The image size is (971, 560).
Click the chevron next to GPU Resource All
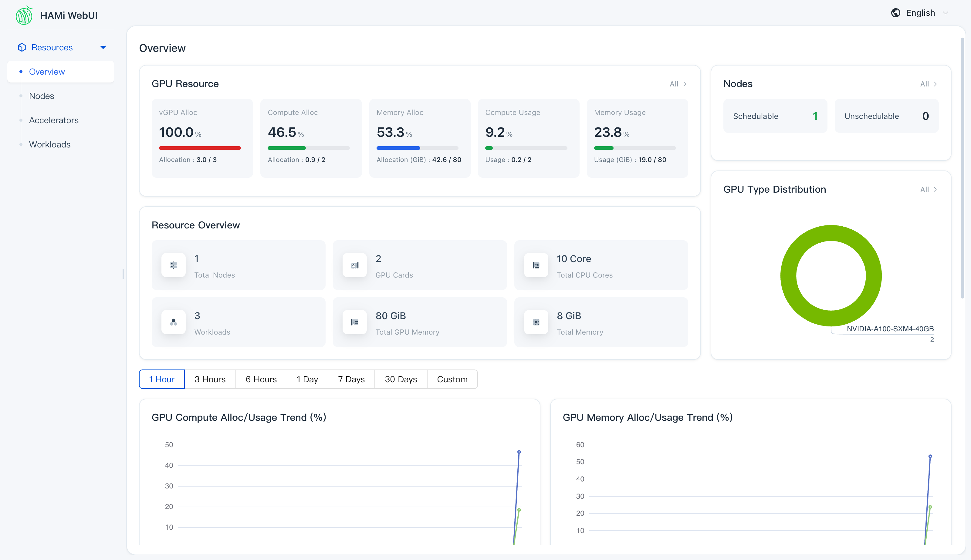(685, 84)
